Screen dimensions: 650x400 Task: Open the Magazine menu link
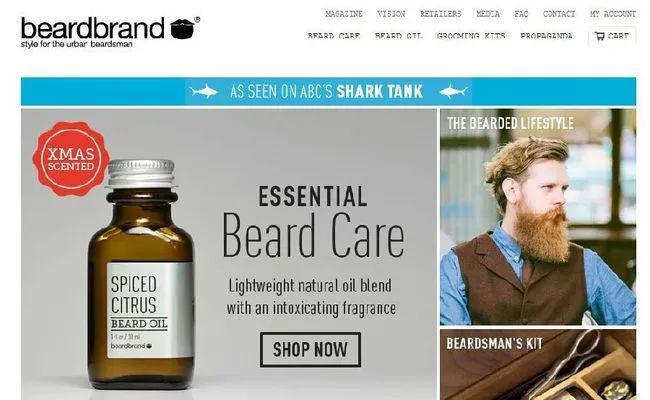tap(344, 14)
